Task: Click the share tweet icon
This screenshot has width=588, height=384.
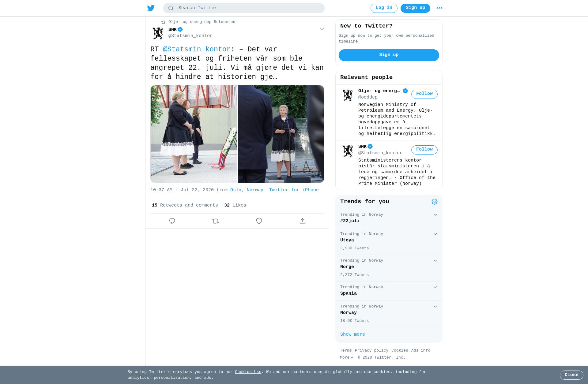Action: (303, 221)
